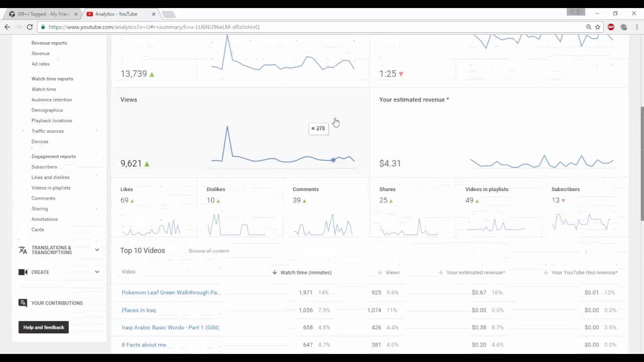The height and width of the screenshot is (362, 644).
Task: Open the Annotations report
Action: 45,219
